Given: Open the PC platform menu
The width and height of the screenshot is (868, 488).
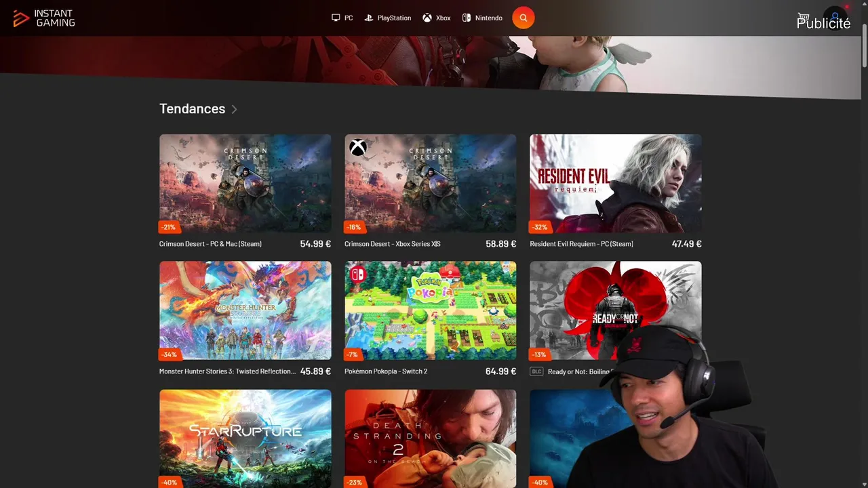Looking at the screenshot, I should coord(342,18).
